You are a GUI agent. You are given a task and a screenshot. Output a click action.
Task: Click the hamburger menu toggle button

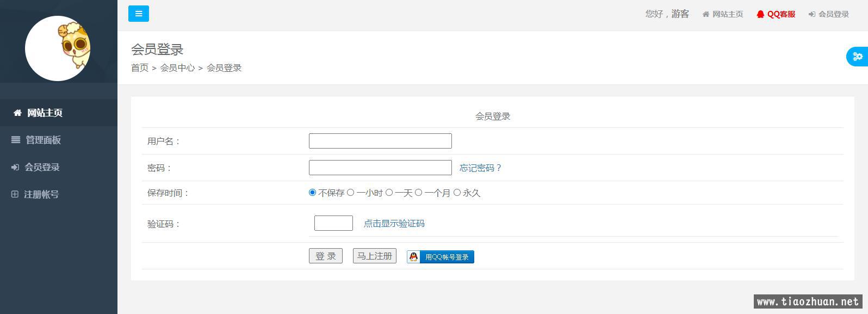pyautogui.click(x=139, y=14)
